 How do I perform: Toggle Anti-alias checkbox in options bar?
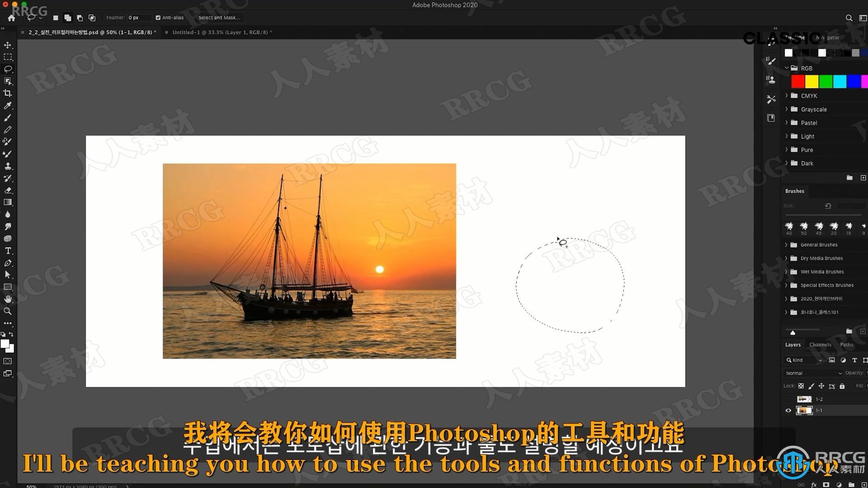[156, 17]
